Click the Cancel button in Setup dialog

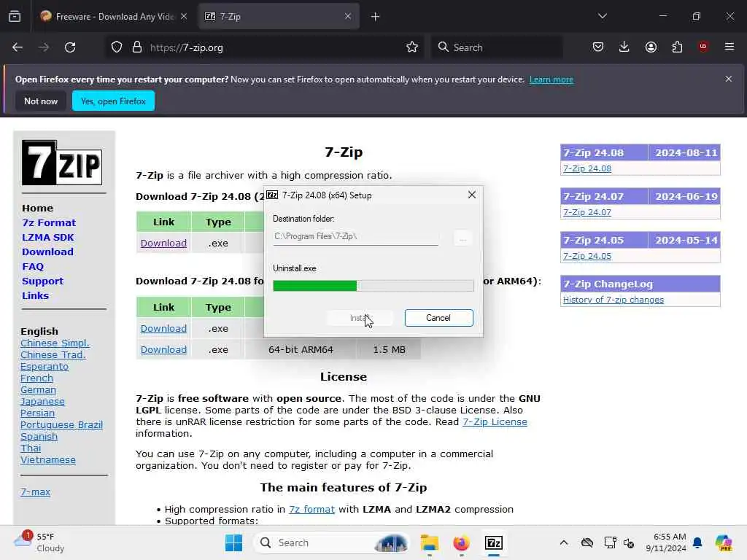pyautogui.click(x=438, y=318)
